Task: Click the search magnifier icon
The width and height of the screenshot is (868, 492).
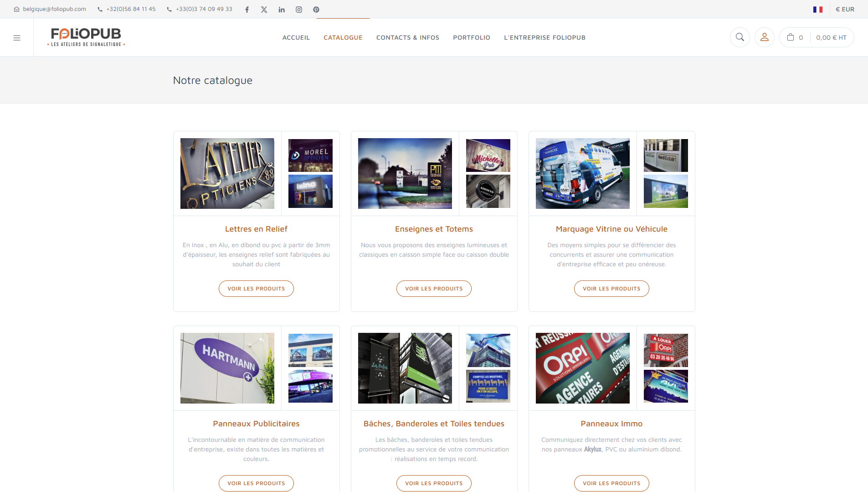Action: [740, 37]
